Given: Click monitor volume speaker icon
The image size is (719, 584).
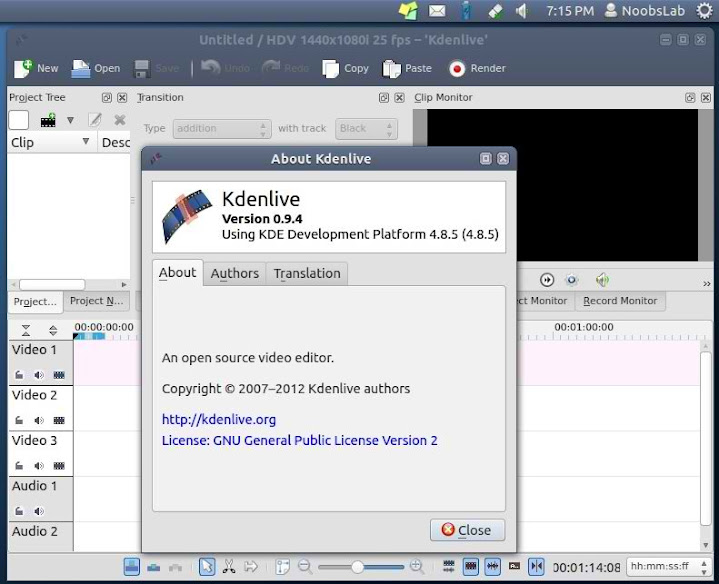Looking at the screenshot, I should 603,280.
